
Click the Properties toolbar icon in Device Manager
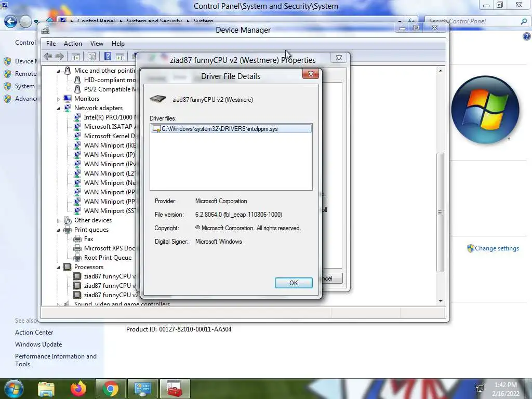point(91,56)
